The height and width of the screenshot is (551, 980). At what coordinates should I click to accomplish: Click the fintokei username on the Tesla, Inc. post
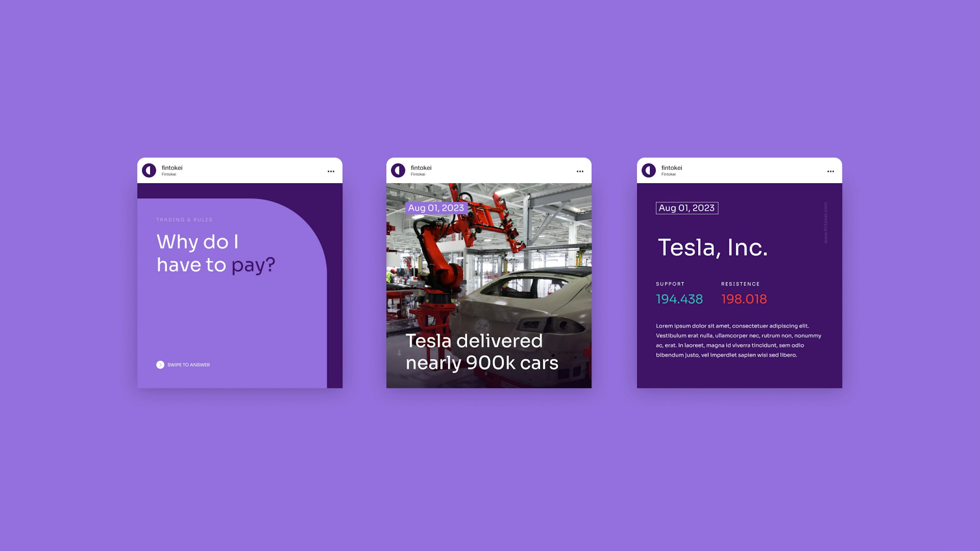click(x=672, y=168)
